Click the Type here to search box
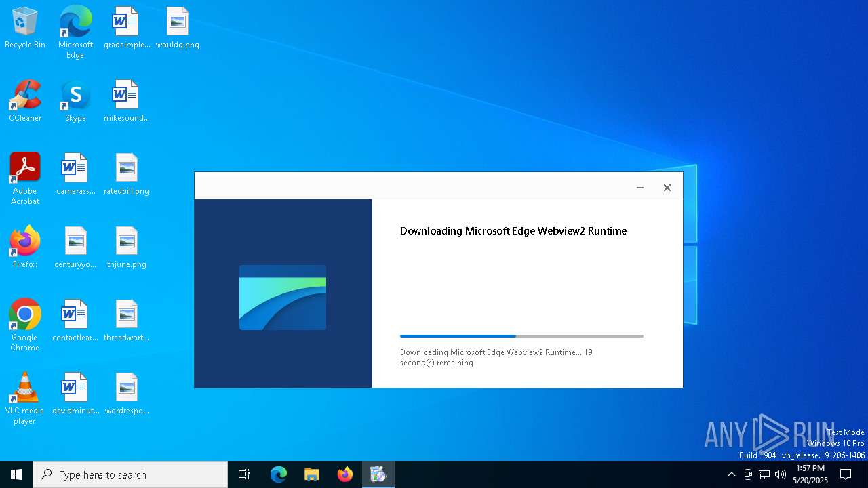This screenshot has width=868, height=488. pos(130,474)
